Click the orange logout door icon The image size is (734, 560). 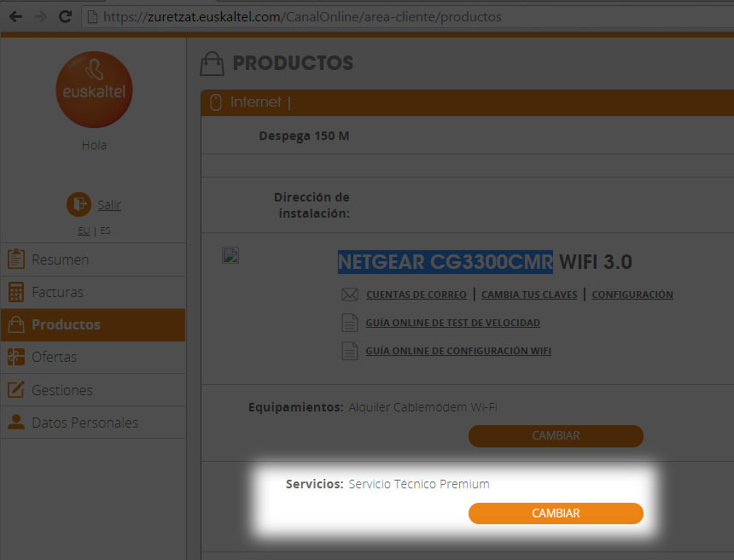coord(79,204)
